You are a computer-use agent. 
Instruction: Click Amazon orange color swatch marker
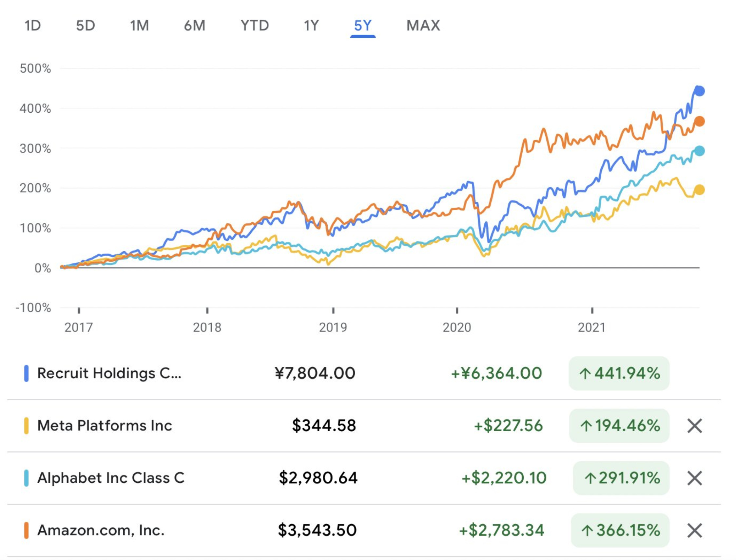[26, 530]
